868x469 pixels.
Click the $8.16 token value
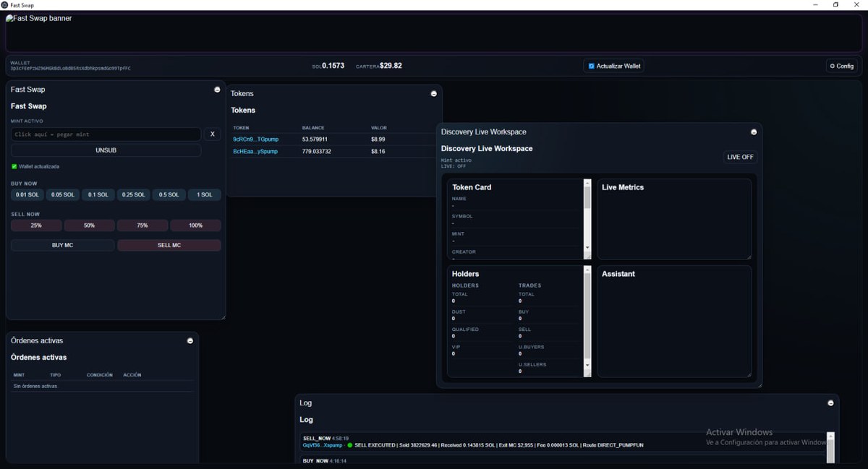point(378,152)
